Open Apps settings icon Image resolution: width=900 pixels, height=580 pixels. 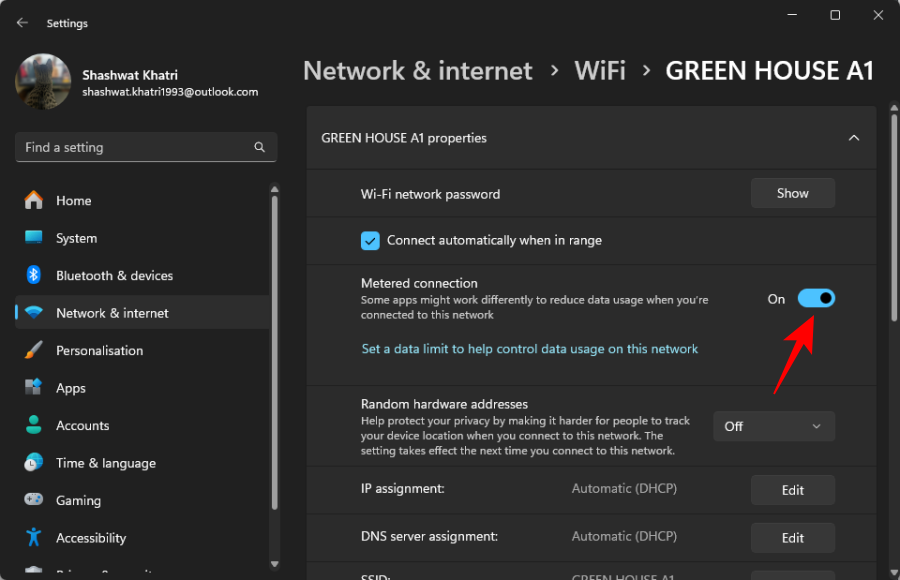[34, 388]
